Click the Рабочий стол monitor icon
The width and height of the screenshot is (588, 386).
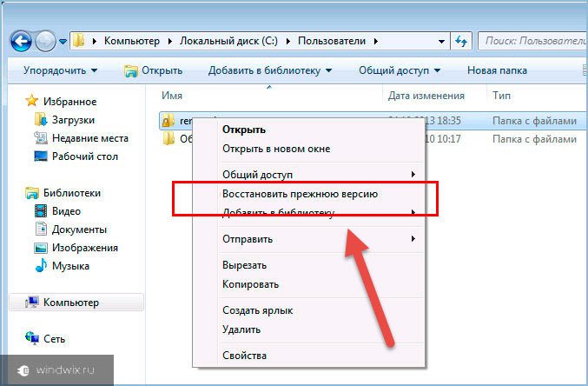41,156
